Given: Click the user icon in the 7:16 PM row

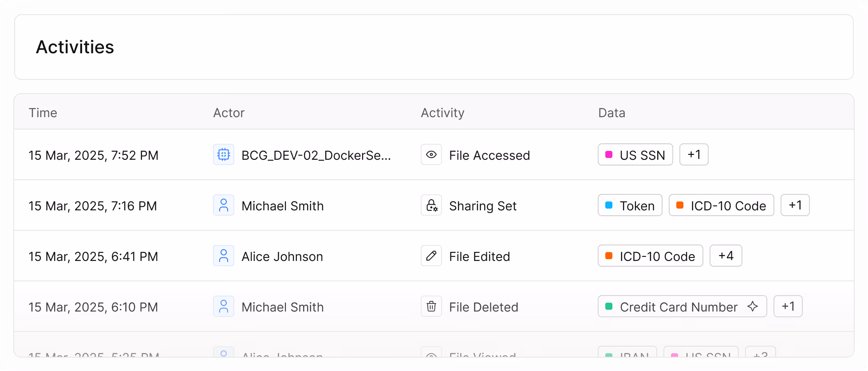Looking at the screenshot, I should tap(224, 205).
